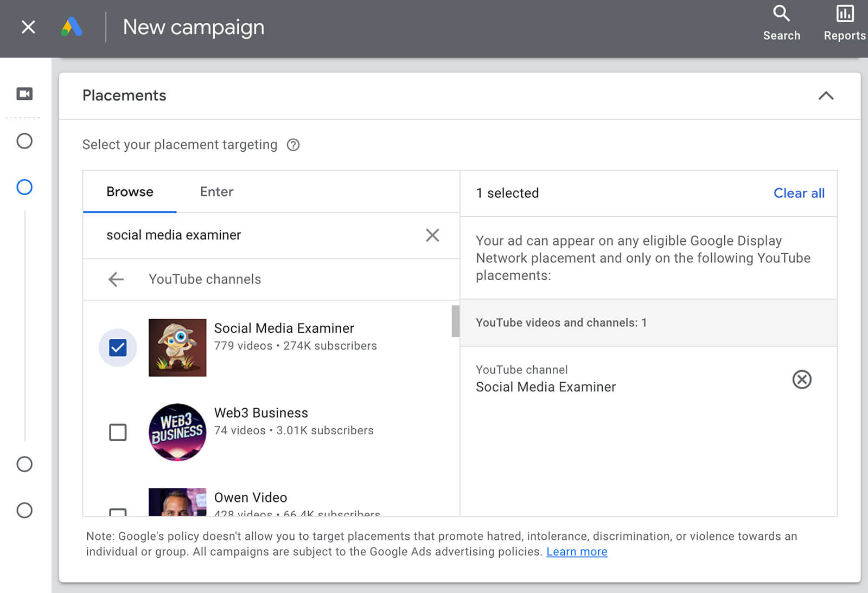Go back from YouTube channels list

coord(116,279)
